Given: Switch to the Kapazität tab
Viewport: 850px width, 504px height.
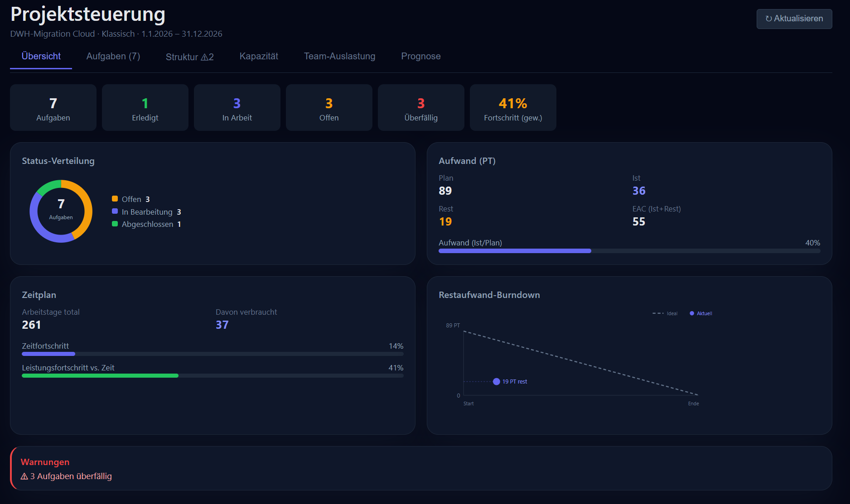Looking at the screenshot, I should [x=259, y=56].
